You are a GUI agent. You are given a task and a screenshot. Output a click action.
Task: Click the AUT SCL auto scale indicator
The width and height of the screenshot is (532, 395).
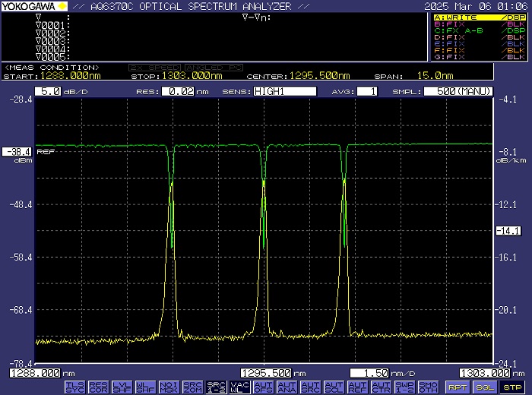click(x=334, y=387)
